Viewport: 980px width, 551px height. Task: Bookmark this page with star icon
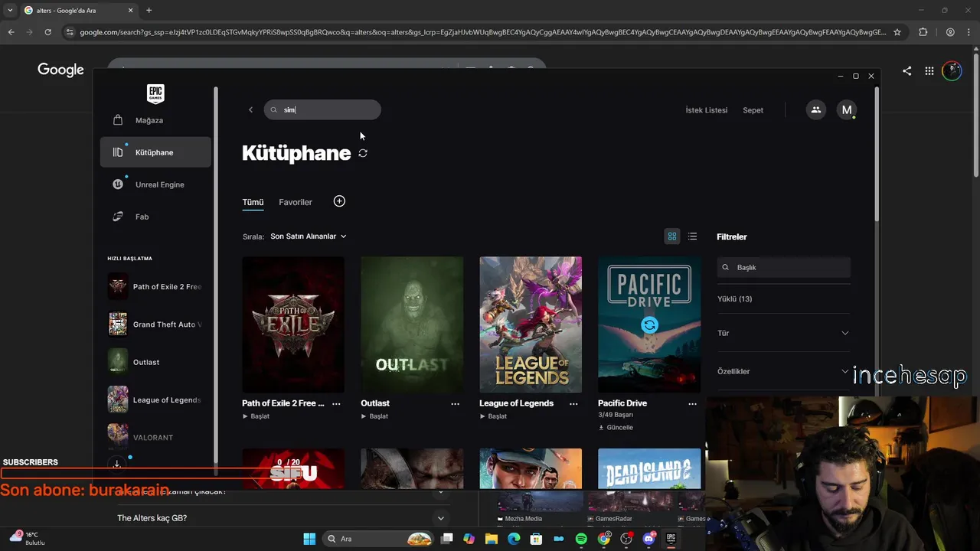(x=897, y=32)
